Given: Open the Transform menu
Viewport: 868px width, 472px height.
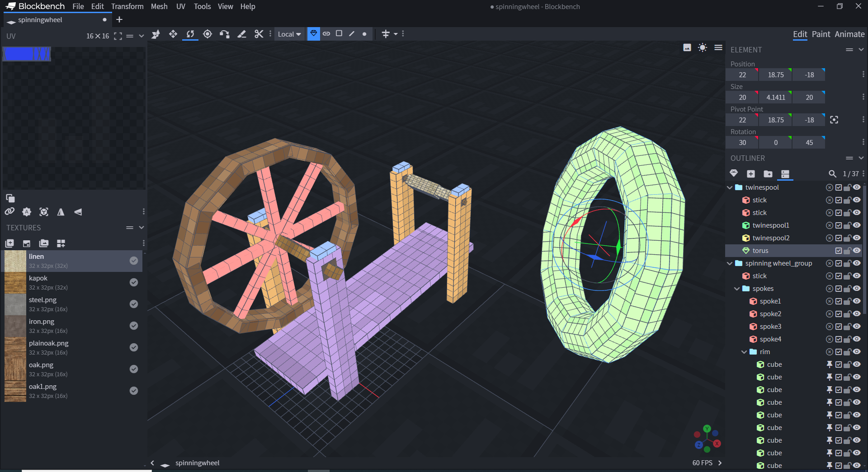Looking at the screenshot, I should (127, 6).
